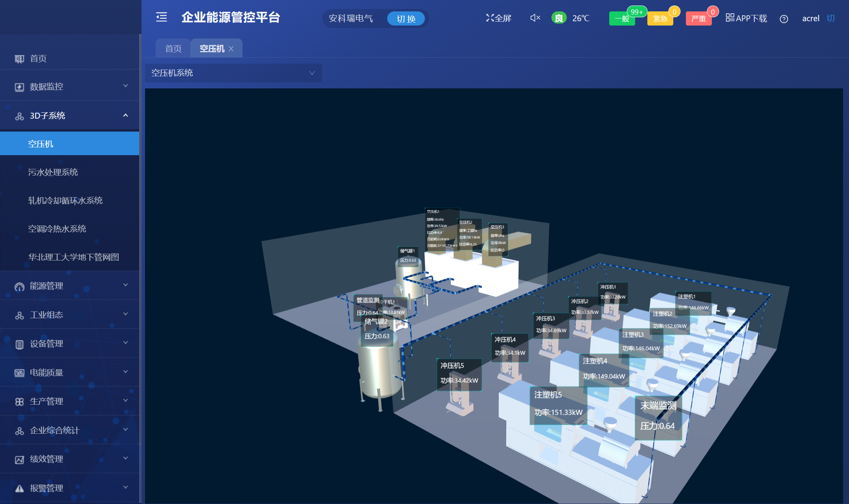This screenshot has height=504, width=849.
Task: Click the green 良 air quality badge
Action: pyautogui.click(x=559, y=18)
